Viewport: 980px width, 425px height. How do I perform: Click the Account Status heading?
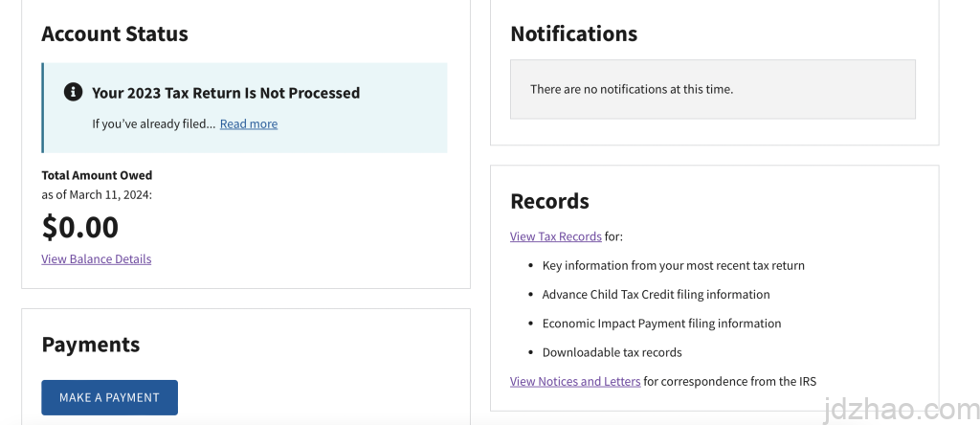point(115,34)
